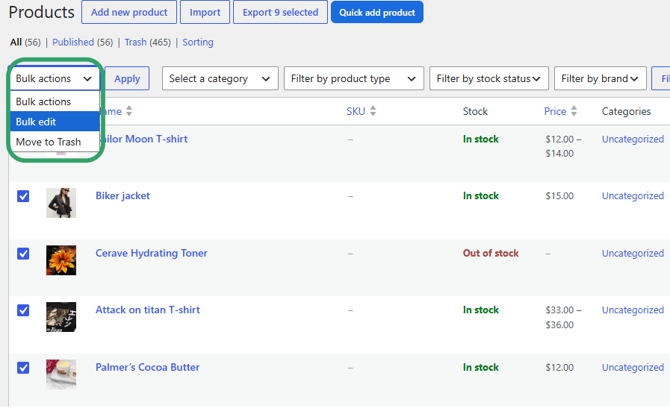Screen dimensions: 670x411
Task: Open Palmer's Cocoa Butter thumbnail
Action: pos(61,374)
